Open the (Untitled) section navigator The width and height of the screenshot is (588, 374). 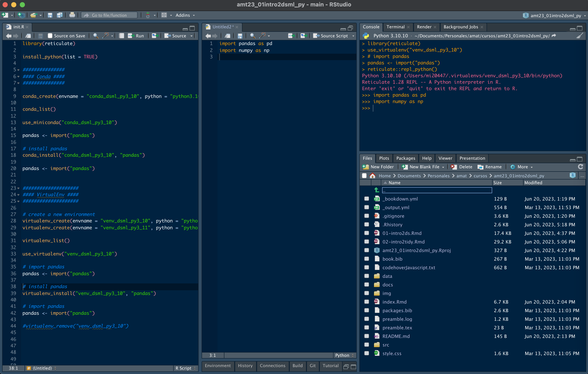click(x=41, y=368)
